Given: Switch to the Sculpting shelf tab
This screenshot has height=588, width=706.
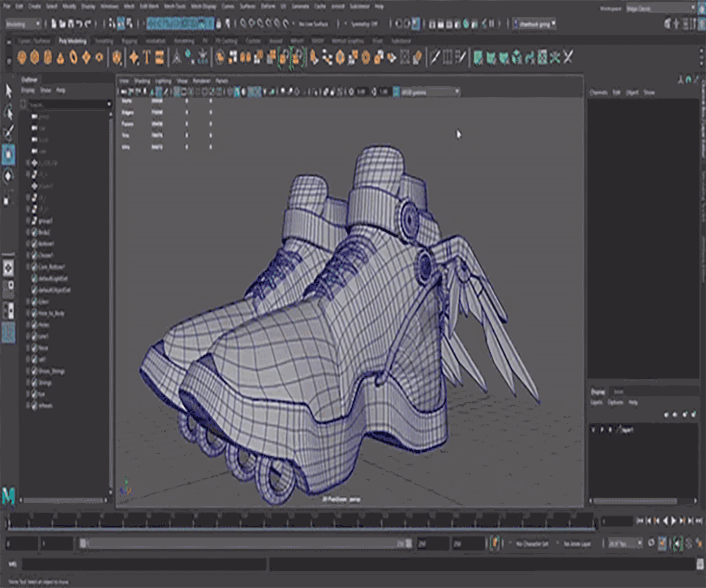Looking at the screenshot, I should point(104,41).
